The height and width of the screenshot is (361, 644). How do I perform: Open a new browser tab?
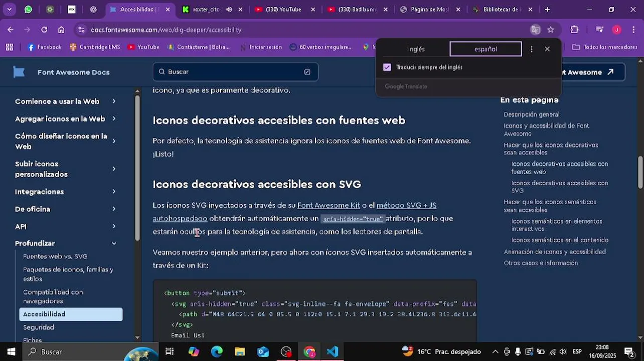547,10
